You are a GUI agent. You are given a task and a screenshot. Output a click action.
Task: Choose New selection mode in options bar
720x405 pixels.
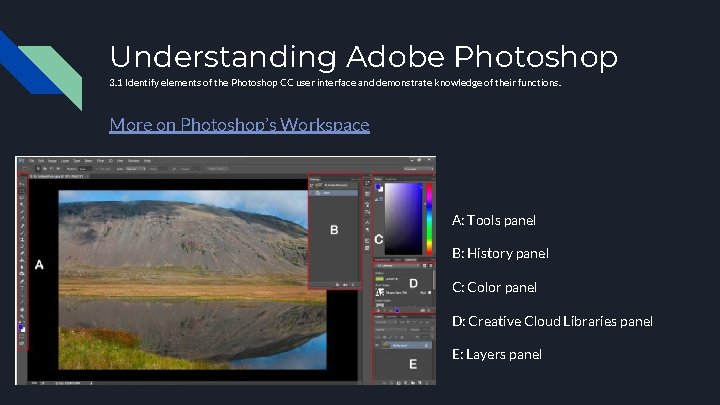tap(38, 169)
